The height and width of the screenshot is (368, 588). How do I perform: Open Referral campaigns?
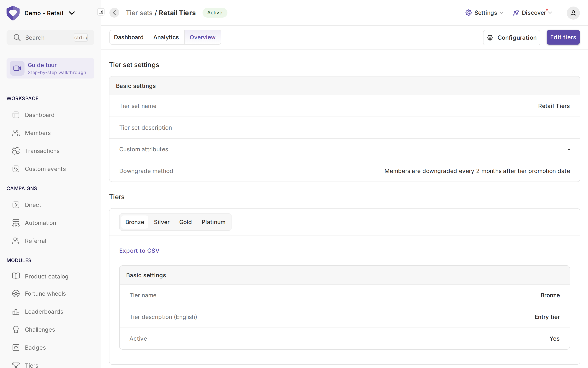36,241
